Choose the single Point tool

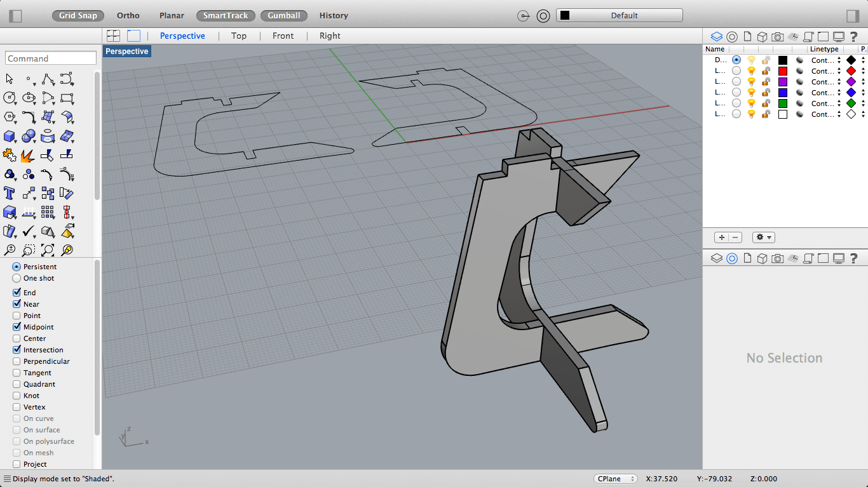pos(29,79)
